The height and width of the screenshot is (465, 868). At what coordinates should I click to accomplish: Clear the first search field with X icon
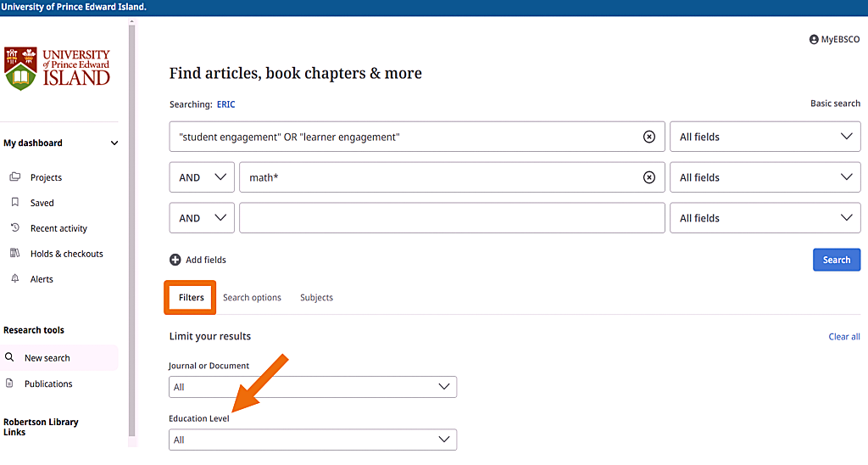(x=648, y=137)
